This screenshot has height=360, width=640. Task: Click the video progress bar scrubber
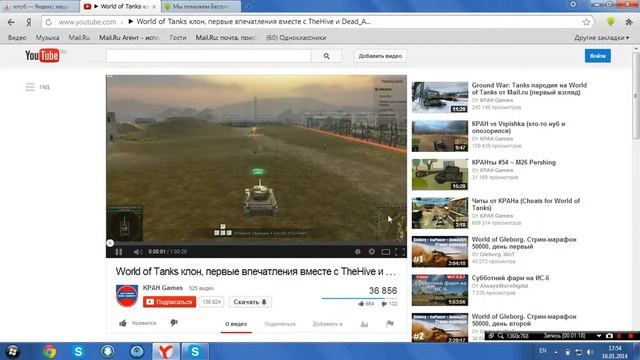[110, 243]
